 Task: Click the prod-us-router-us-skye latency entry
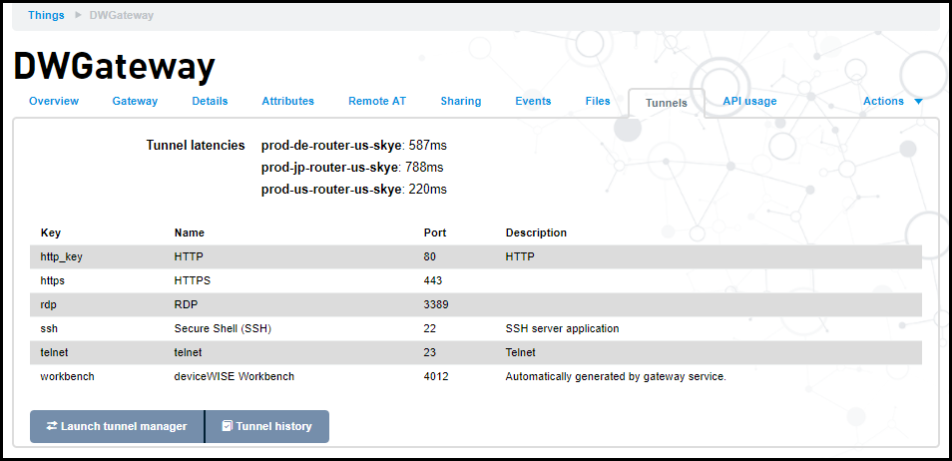[x=354, y=190]
